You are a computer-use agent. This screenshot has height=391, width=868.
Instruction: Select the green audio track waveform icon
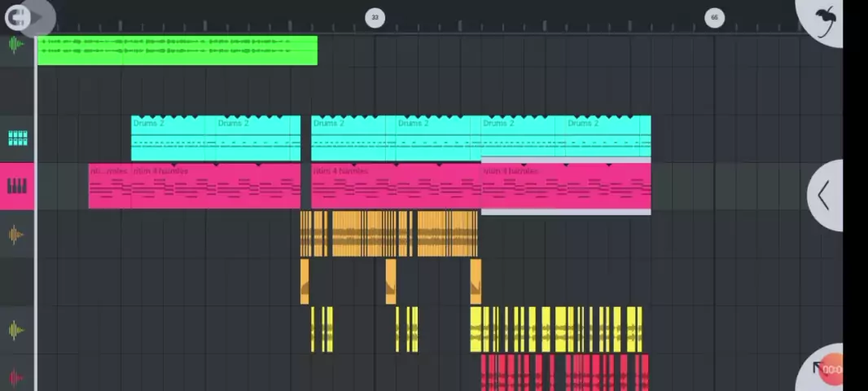point(16,45)
